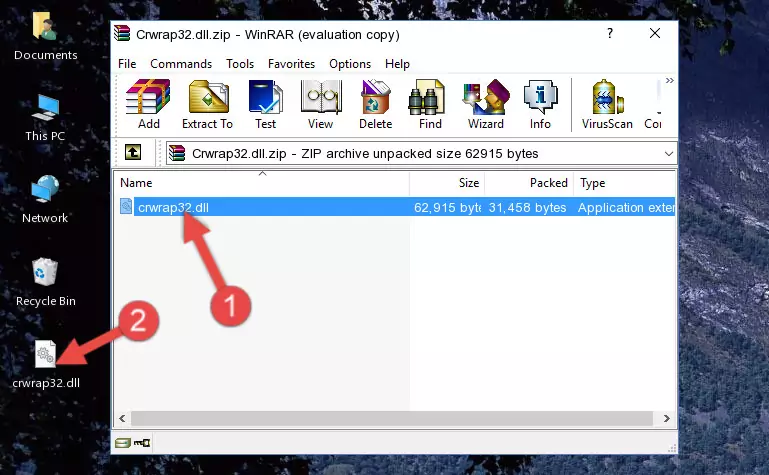The image size is (769, 475).
Task: Click the 62,915 bytes size value
Action: (447, 208)
